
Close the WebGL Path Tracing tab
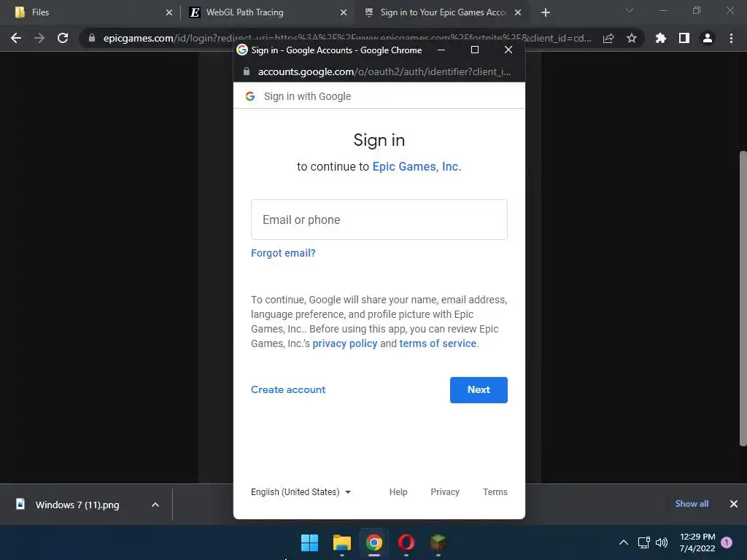pos(344,12)
